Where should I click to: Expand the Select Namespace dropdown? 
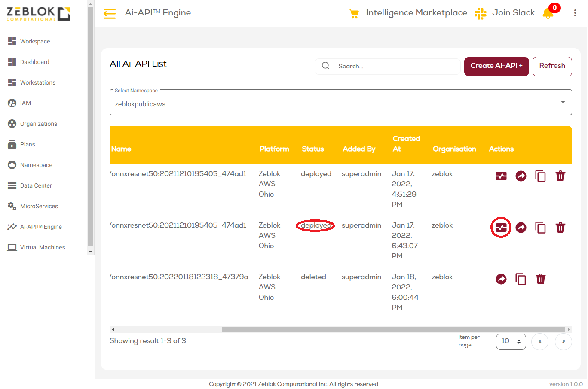[x=563, y=102]
